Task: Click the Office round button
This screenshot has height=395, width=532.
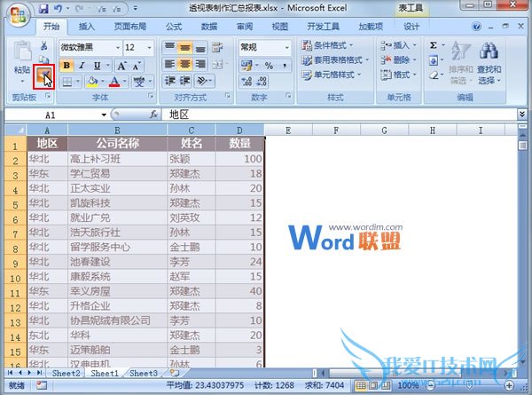Action: [x=19, y=15]
